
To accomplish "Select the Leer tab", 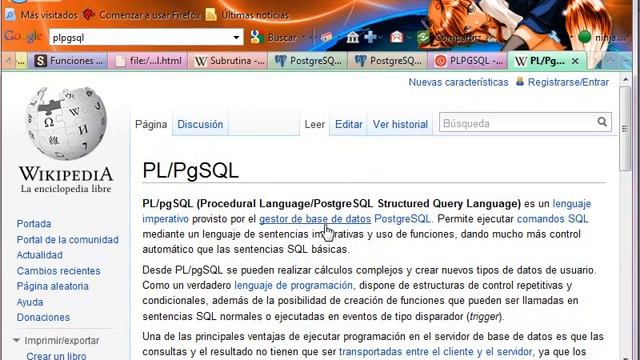I will pos(315,124).
